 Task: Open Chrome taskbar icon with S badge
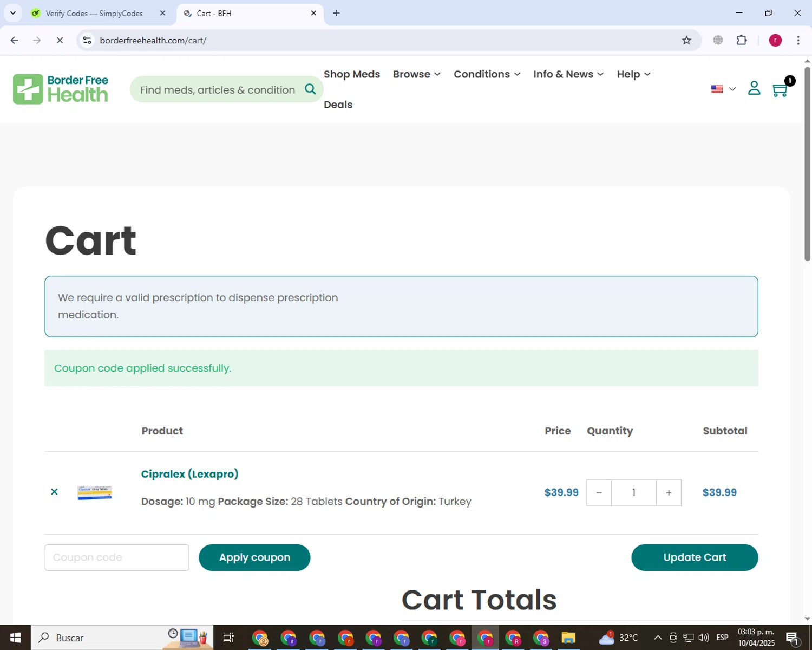pyautogui.click(x=540, y=638)
